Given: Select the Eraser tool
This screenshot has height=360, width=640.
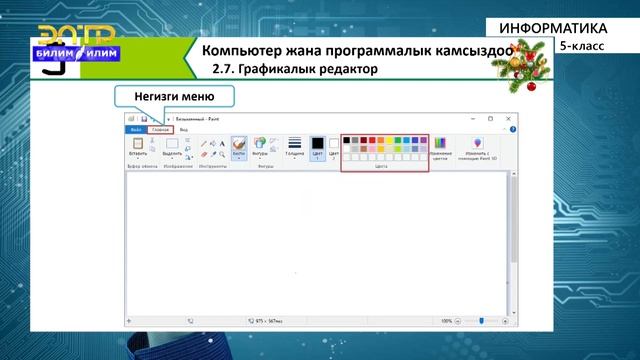Looking at the screenshot, I should coord(204,154).
